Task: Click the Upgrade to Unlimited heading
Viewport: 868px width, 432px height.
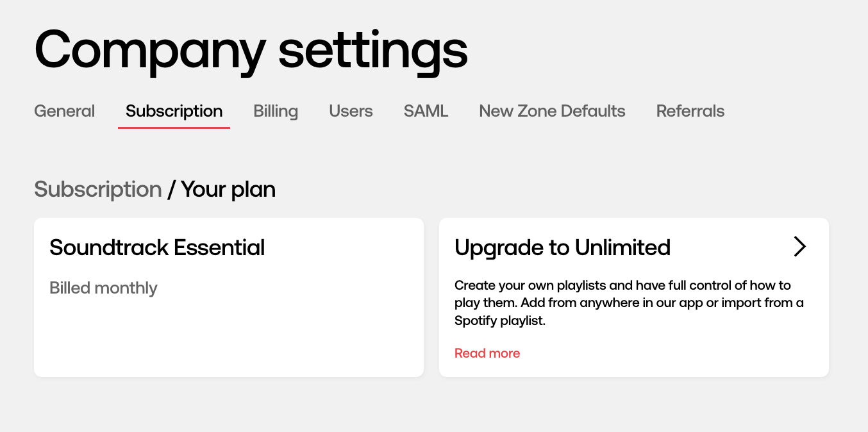Action: click(x=562, y=247)
